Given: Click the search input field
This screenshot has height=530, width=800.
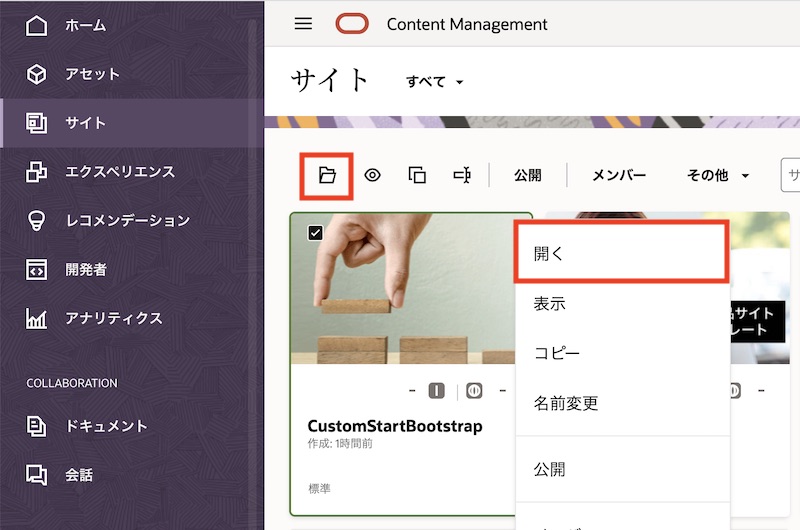Looking at the screenshot, I should pyautogui.click(x=790, y=175).
